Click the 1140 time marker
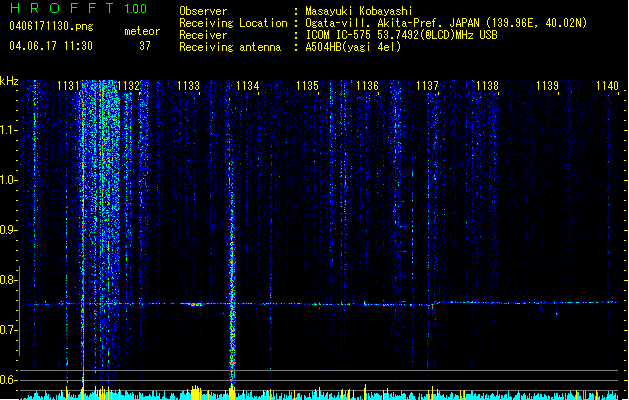The width and height of the screenshot is (629, 400). [x=607, y=86]
